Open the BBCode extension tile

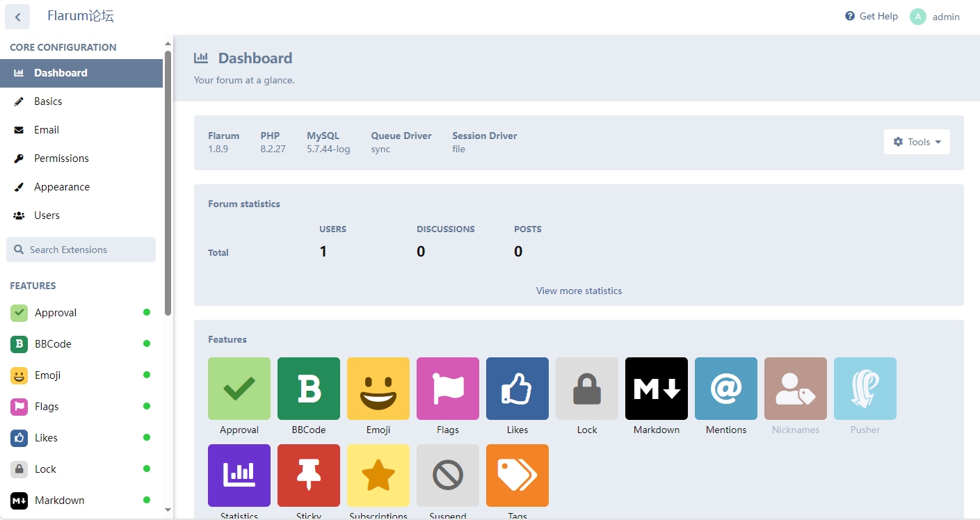(x=308, y=389)
